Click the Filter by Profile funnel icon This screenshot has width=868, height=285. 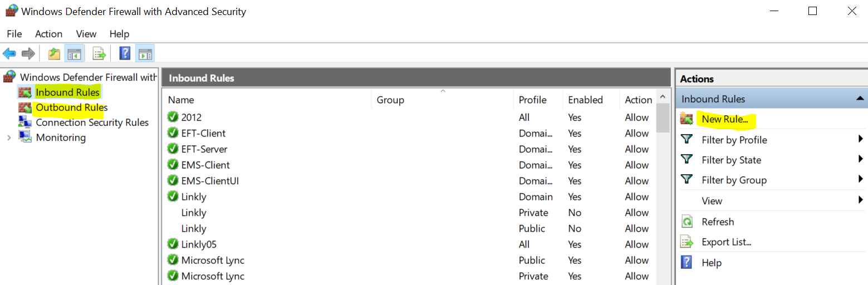(x=687, y=139)
